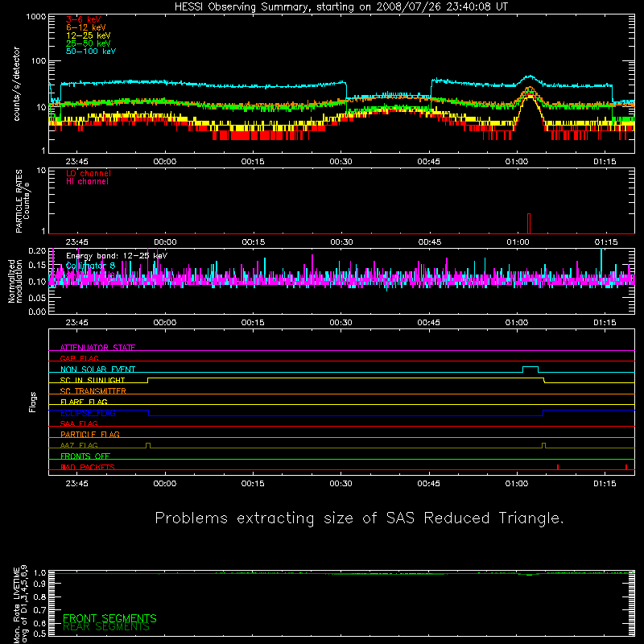Viewport: 644px width, 644px height.
Task: Click the red spike in particle rates plot
Action: pyautogui.click(x=529, y=224)
